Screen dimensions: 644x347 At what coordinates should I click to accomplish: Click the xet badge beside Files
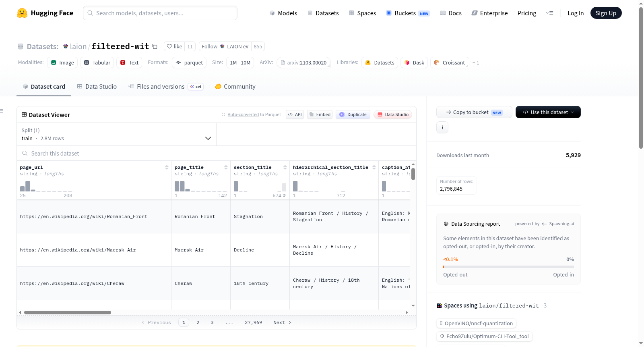(x=196, y=87)
